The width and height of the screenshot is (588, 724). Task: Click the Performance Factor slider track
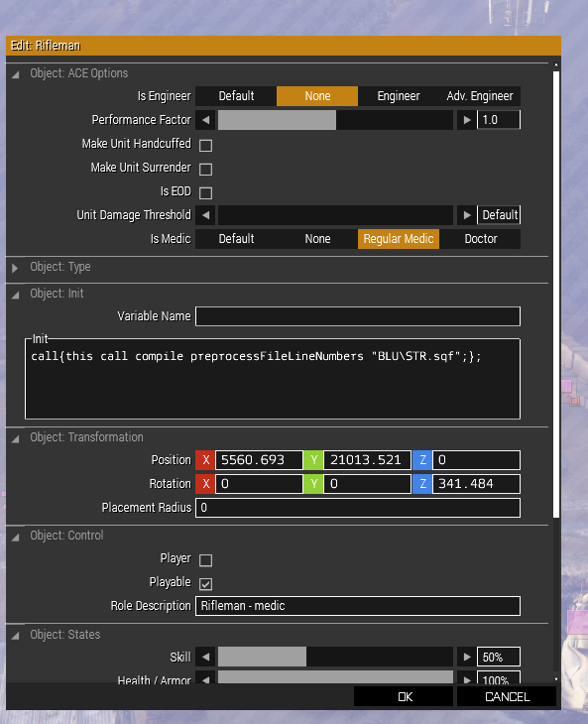point(335,120)
